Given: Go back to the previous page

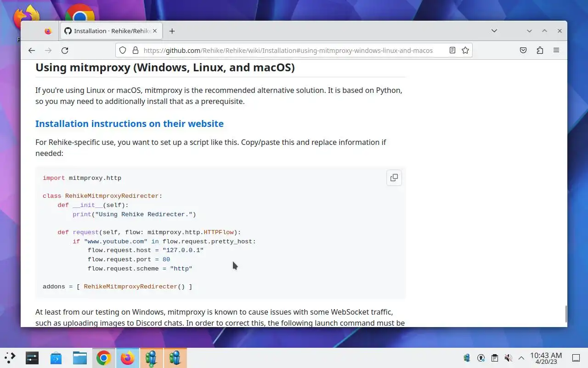Looking at the screenshot, I should [x=31, y=51].
